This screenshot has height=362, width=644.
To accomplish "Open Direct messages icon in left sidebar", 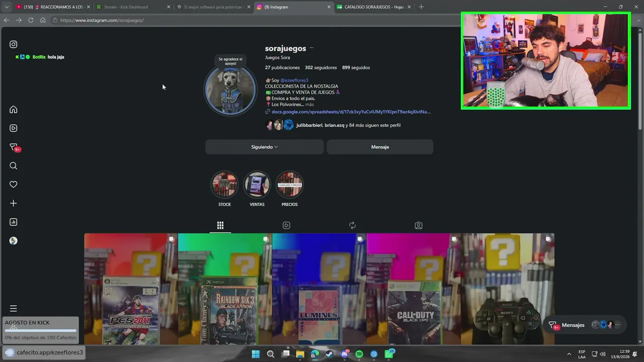I will point(14,147).
